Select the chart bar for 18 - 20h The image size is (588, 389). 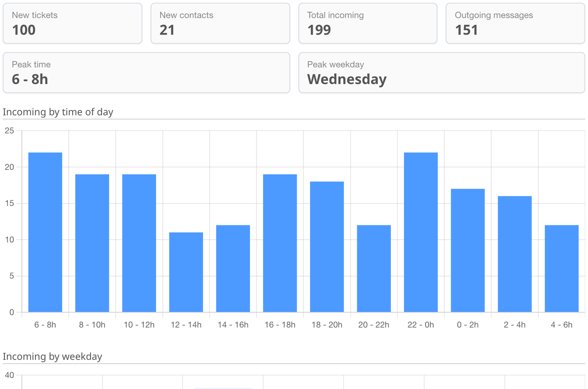[327, 247]
